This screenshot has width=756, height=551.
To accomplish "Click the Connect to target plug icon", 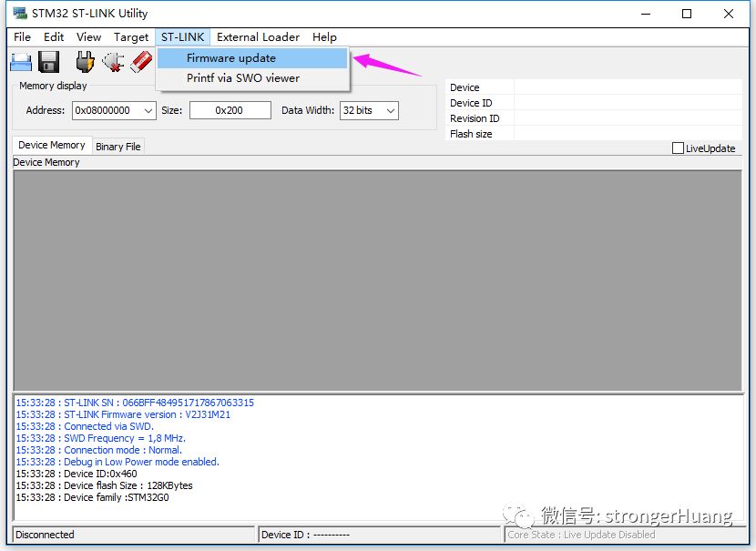I will click(x=85, y=62).
